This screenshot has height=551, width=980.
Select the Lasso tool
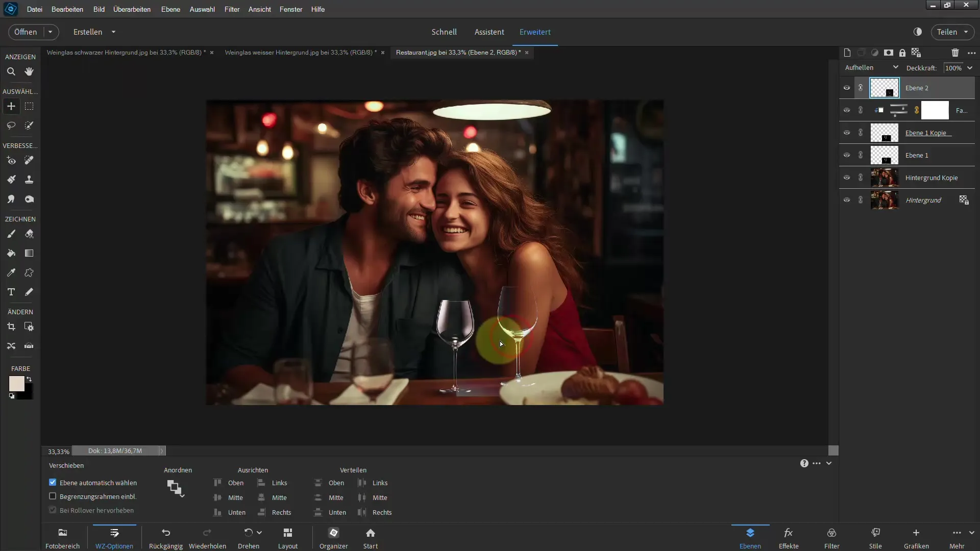pos(11,126)
